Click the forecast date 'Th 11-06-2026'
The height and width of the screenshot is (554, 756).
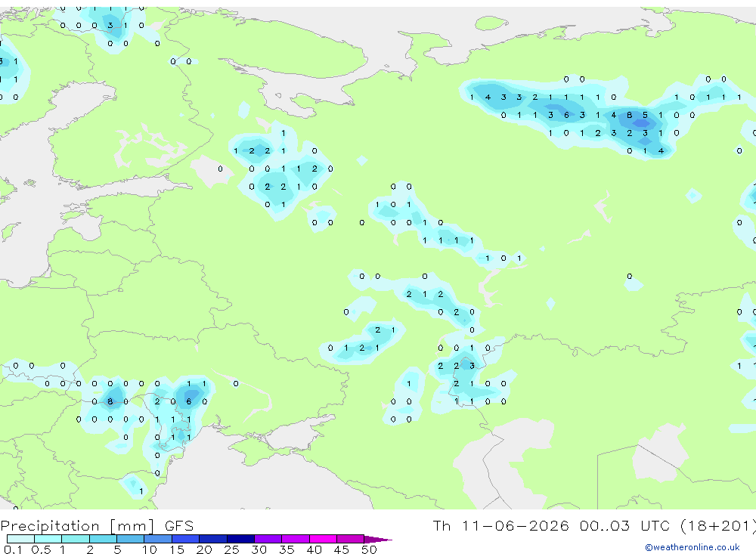point(500,525)
